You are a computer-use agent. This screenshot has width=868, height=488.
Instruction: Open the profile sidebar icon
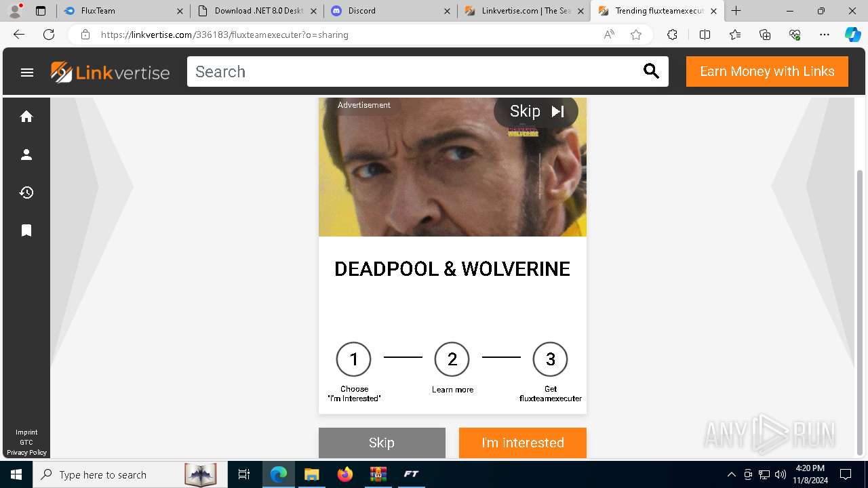pos(26,155)
